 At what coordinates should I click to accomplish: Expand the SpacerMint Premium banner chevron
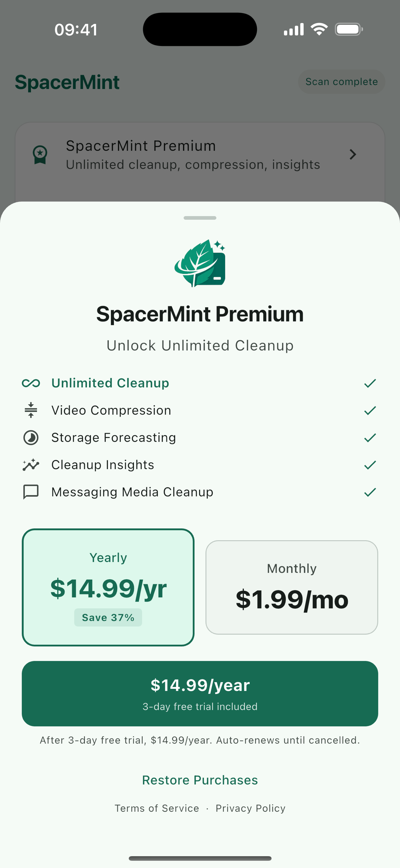point(353,154)
